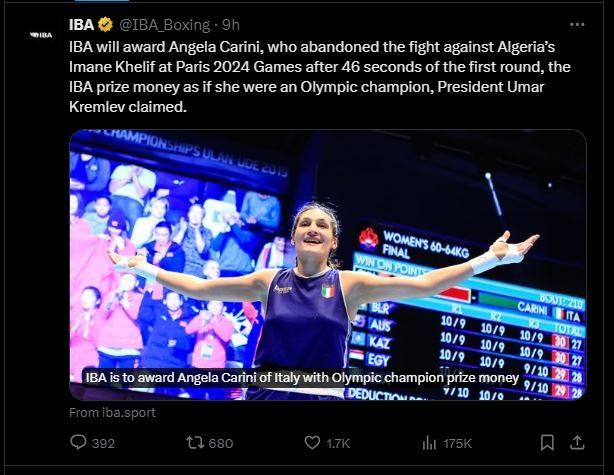Click the 680 reposts count

(x=220, y=442)
